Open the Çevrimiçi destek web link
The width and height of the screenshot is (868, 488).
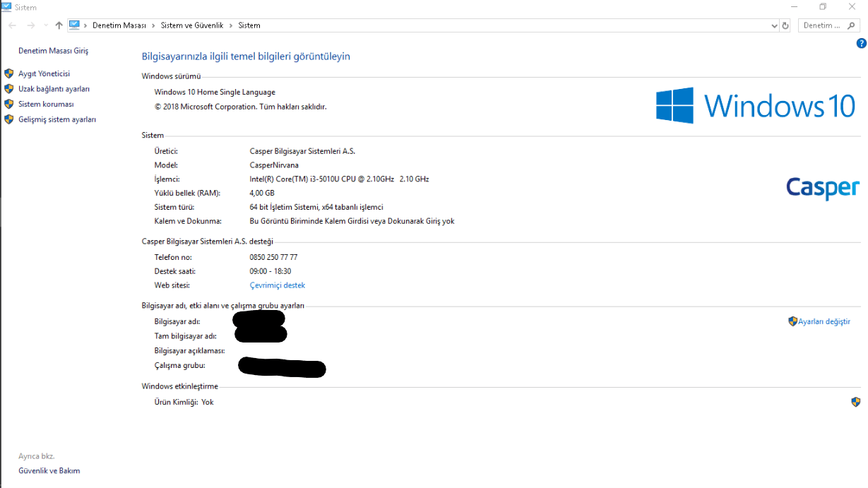(278, 285)
